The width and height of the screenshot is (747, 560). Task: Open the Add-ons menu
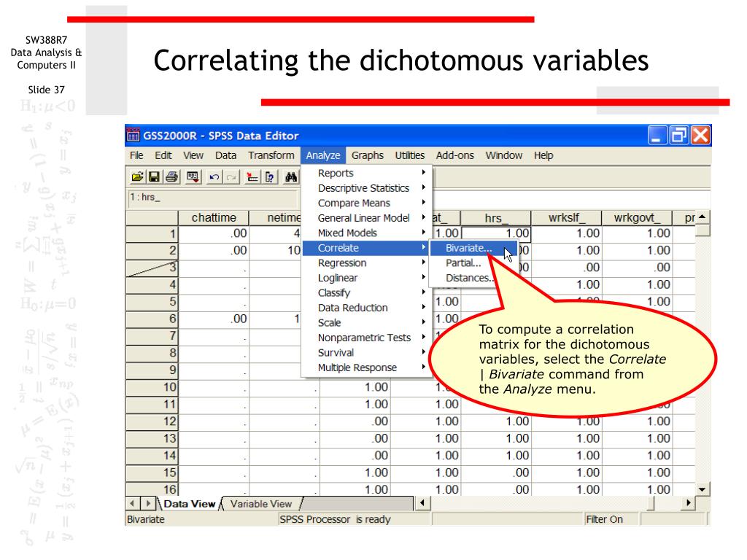pyautogui.click(x=455, y=155)
